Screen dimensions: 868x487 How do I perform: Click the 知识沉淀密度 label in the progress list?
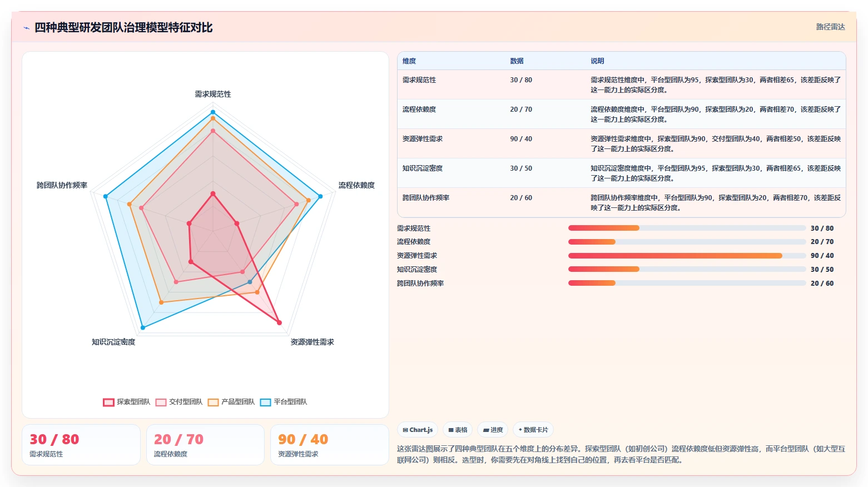click(x=417, y=270)
